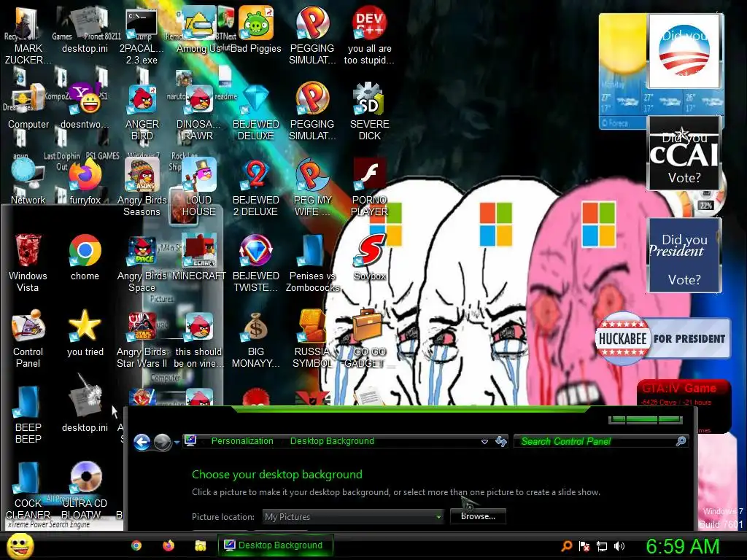Launch the ANGER BIRD shortcut
Image resolution: width=747 pixels, height=560 pixels.
[142, 112]
